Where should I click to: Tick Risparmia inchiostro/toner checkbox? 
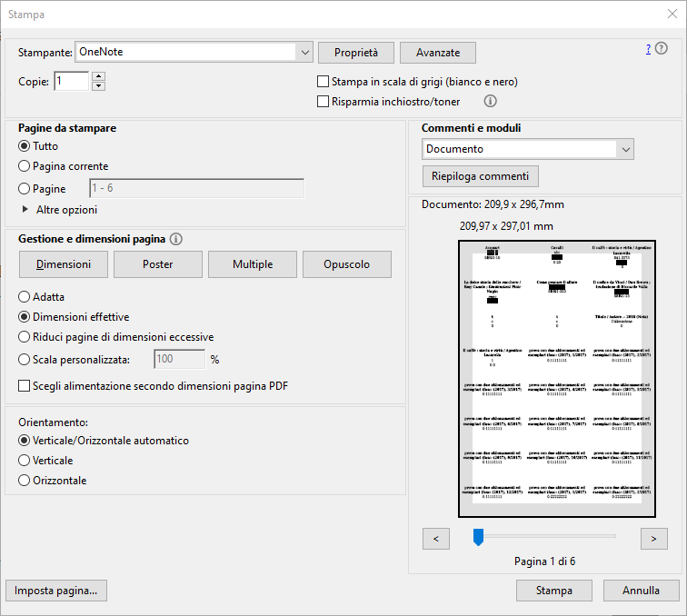pos(323,102)
